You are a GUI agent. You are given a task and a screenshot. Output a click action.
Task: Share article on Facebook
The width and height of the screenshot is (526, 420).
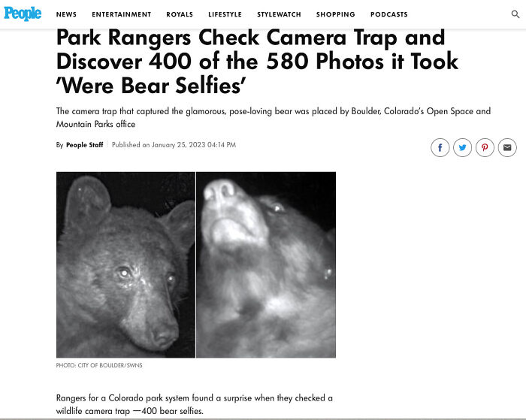tap(440, 147)
